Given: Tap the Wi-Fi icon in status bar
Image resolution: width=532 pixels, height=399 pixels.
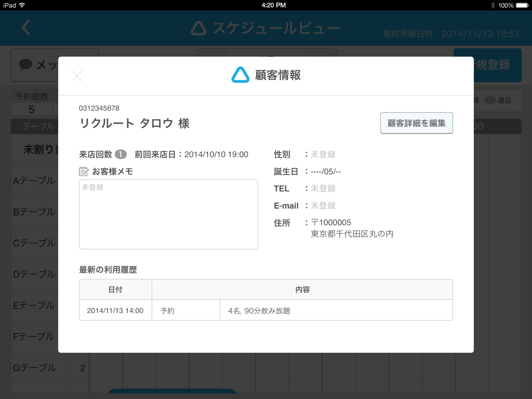Looking at the screenshot, I should point(22,5).
